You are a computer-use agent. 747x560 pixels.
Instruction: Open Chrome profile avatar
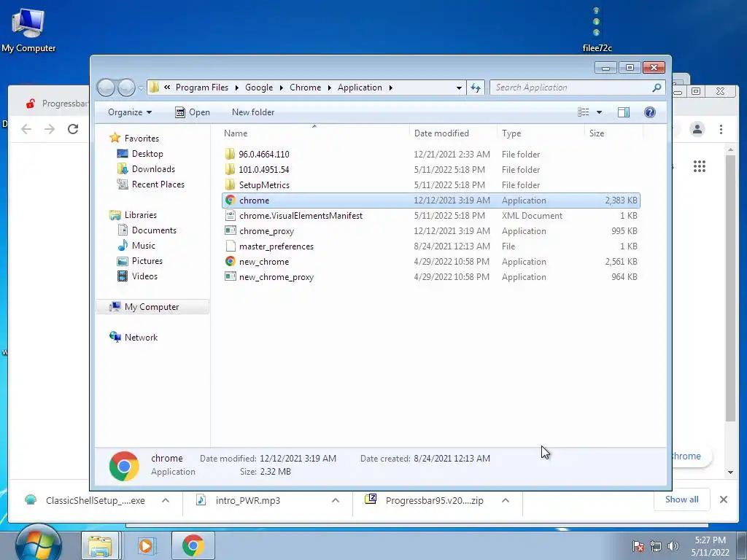(697, 129)
